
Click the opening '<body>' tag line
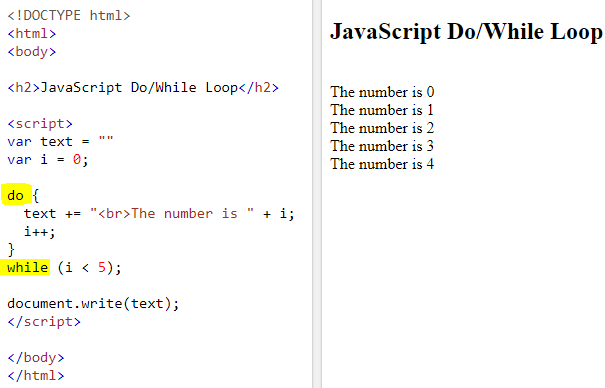pyautogui.click(x=32, y=52)
